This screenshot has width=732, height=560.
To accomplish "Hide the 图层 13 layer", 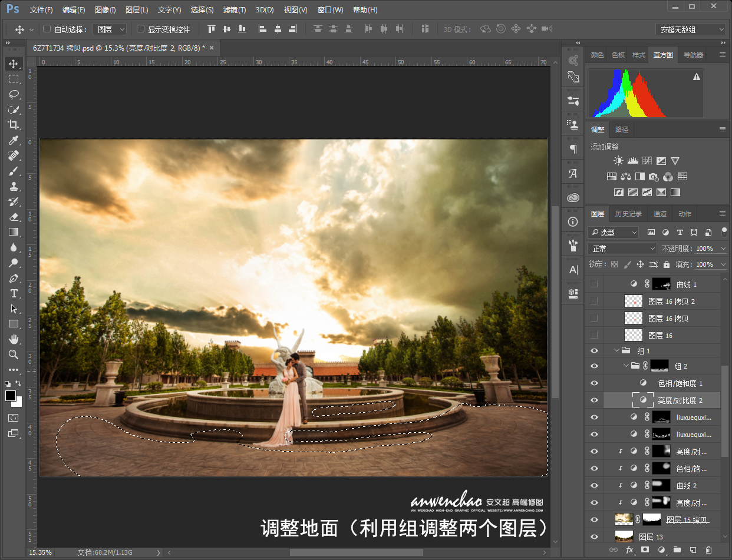I will coord(594,537).
